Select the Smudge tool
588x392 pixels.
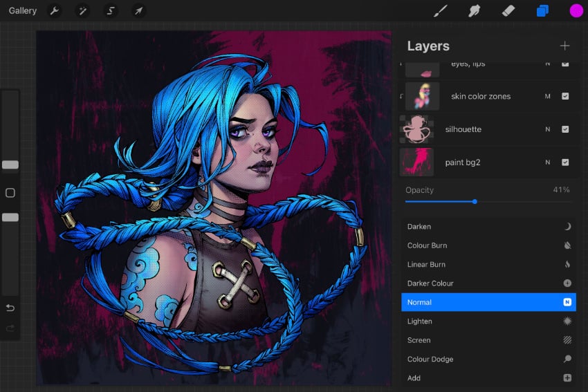pos(475,11)
